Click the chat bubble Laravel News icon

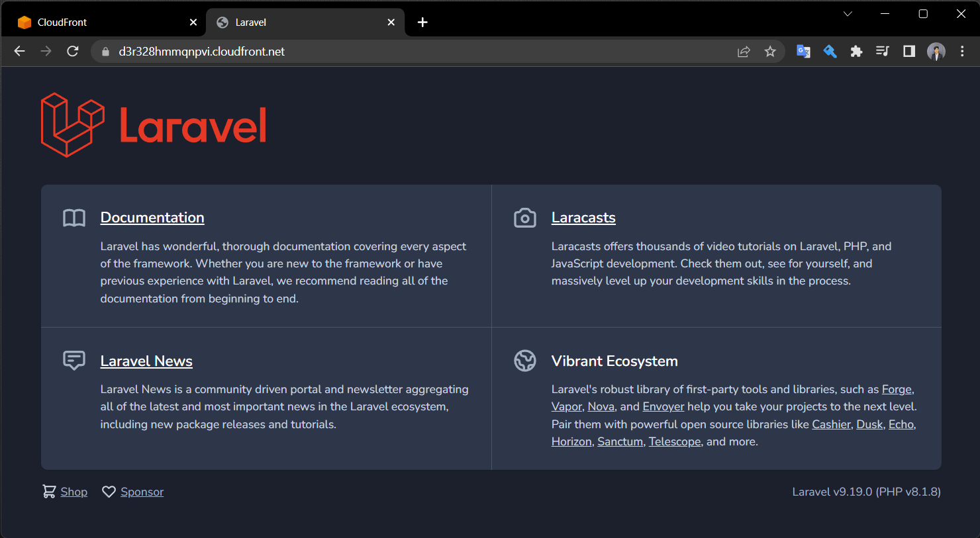tap(74, 361)
